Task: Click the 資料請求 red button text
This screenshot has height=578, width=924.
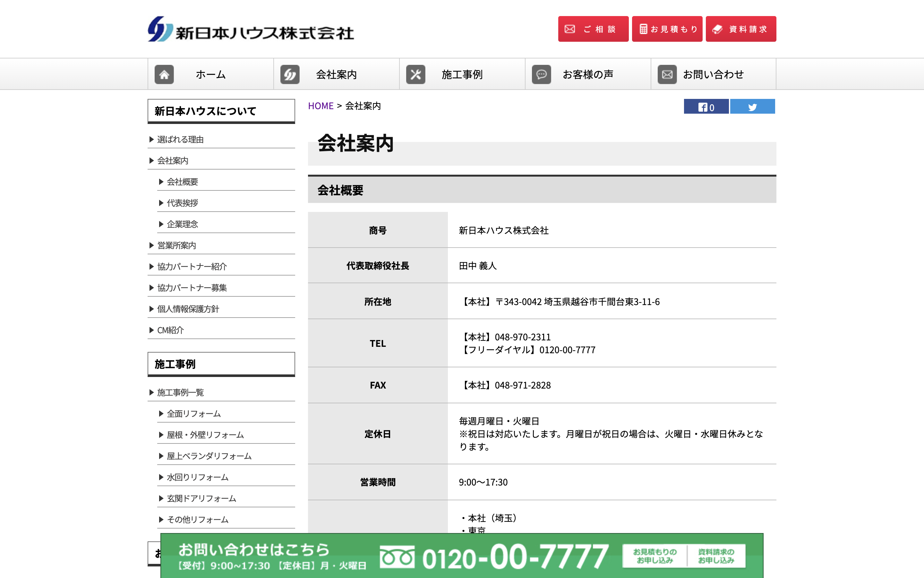Action: pyautogui.click(x=748, y=29)
